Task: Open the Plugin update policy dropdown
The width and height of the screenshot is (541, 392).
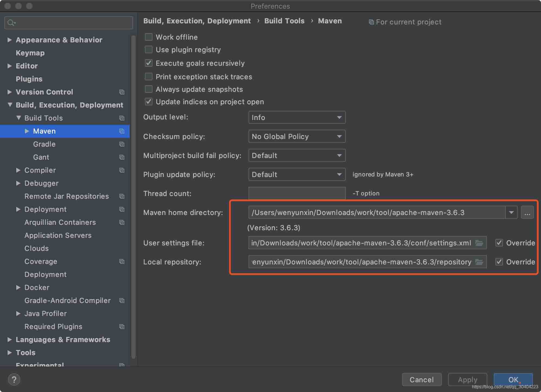Action: 297,174
